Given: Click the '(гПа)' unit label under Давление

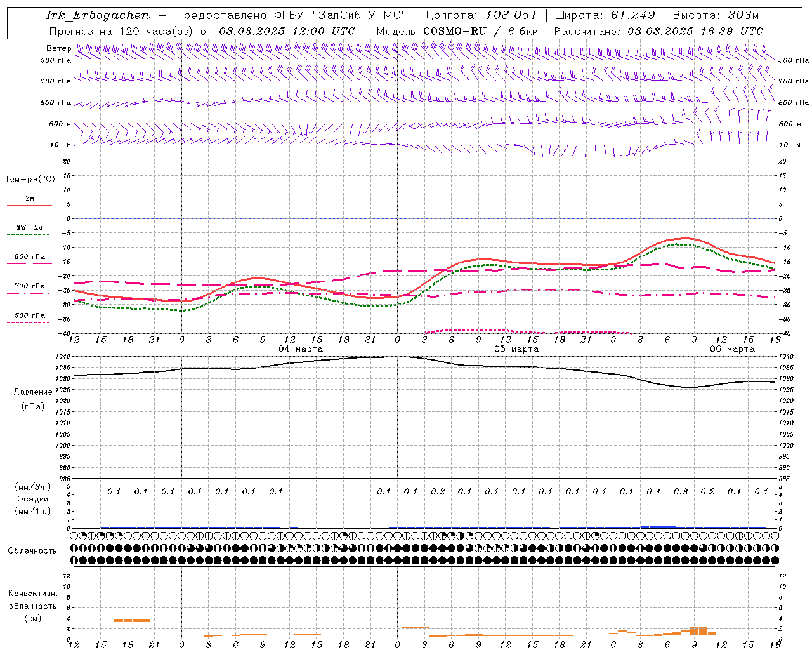Looking at the screenshot, I should (x=32, y=407).
